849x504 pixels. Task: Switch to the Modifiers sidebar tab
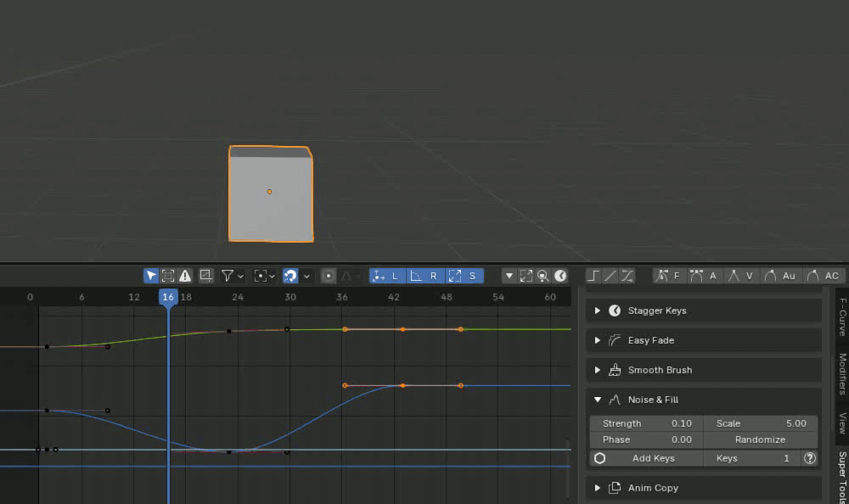pyautogui.click(x=842, y=374)
